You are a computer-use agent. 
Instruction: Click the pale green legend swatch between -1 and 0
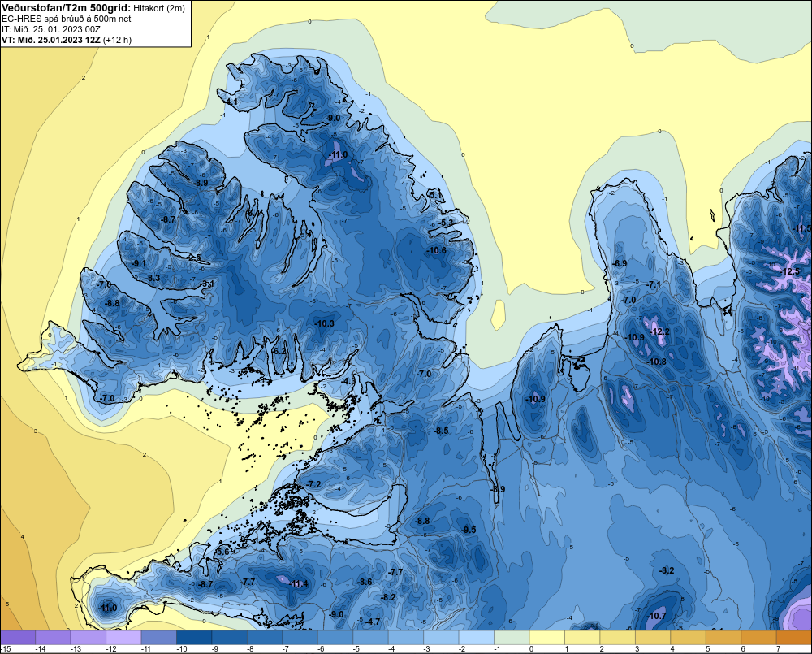pyautogui.click(x=512, y=638)
